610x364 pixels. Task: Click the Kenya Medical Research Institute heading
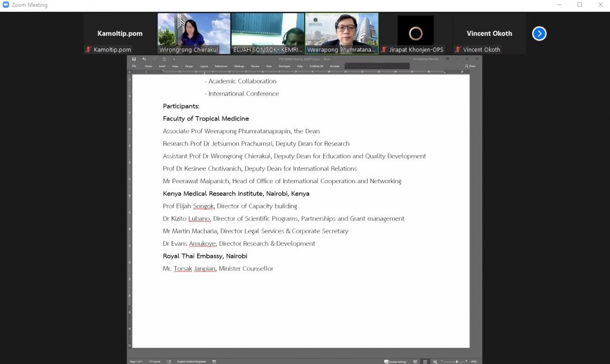[236, 194]
